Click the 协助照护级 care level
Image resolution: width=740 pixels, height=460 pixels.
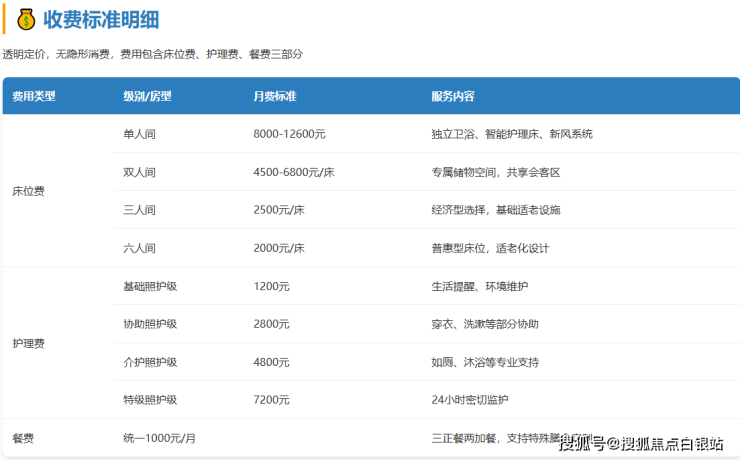pos(150,324)
